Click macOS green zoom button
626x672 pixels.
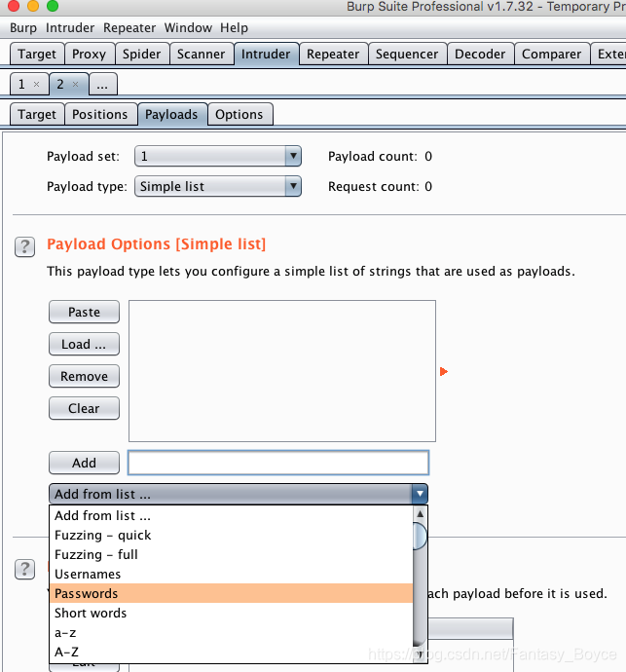coord(53,5)
